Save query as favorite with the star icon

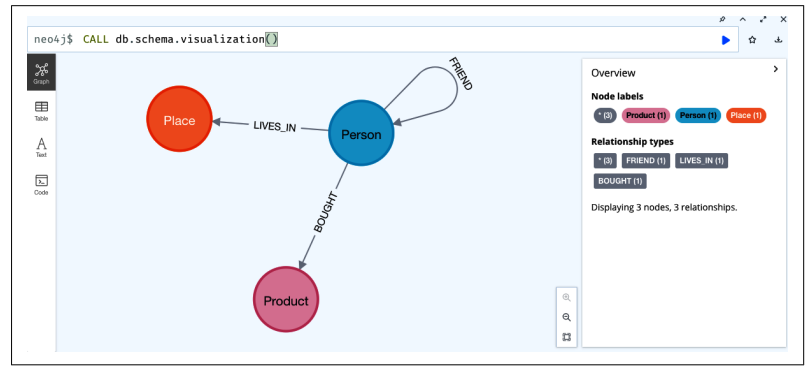(x=752, y=40)
